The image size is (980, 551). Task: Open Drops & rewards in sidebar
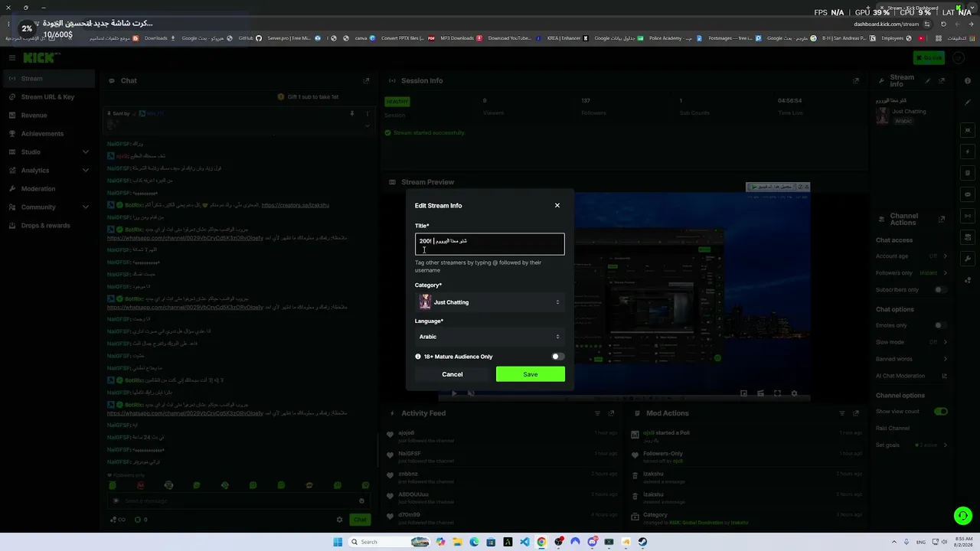click(x=47, y=226)
